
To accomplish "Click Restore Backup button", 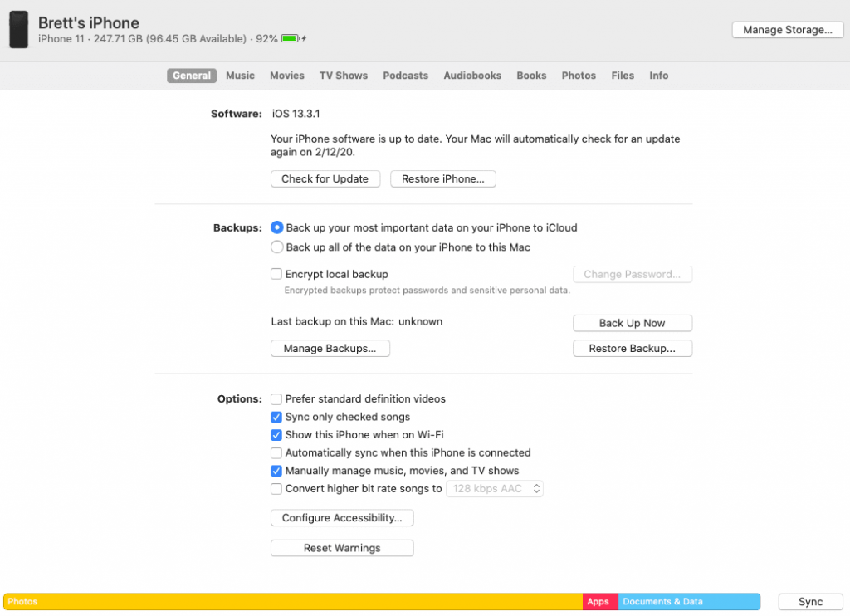I will coord(632,348).
